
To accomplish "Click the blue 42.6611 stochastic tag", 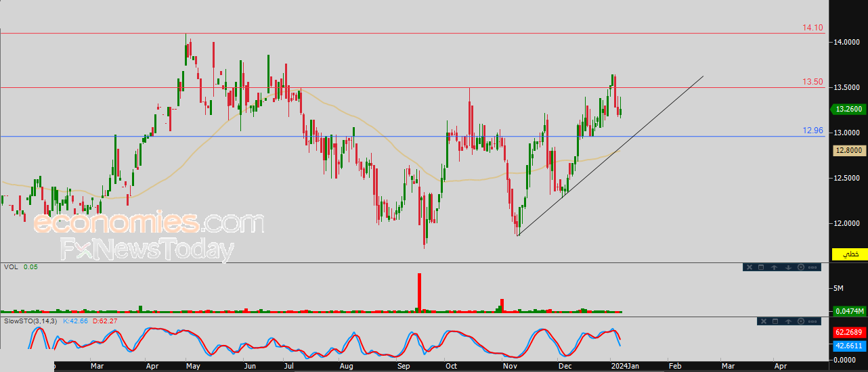I will [x=848, y=345].
